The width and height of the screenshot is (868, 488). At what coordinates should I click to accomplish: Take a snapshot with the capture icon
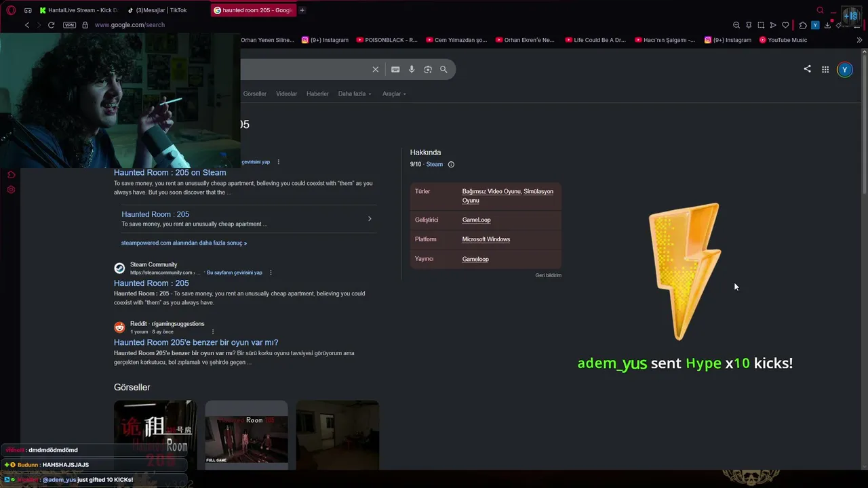click(x=761, y=25)
